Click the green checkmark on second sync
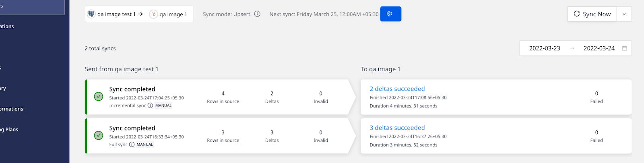Screen dimensions: 644x163 98,136
